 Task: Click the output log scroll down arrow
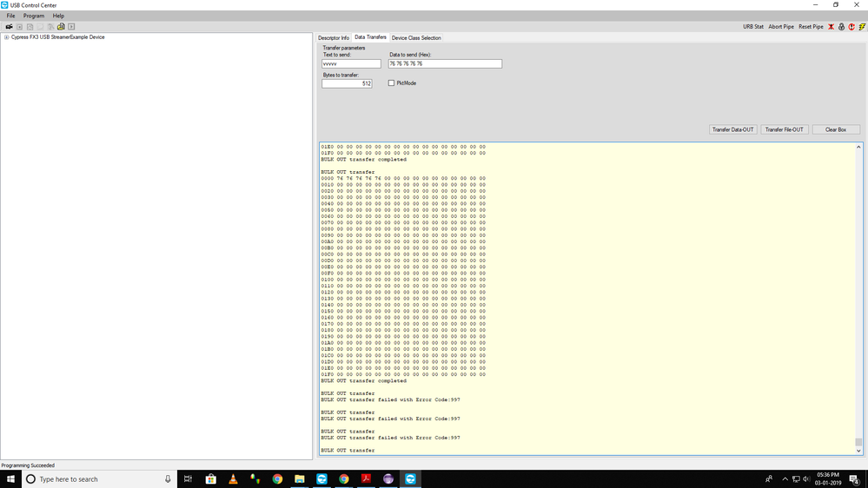pos(858,451)
